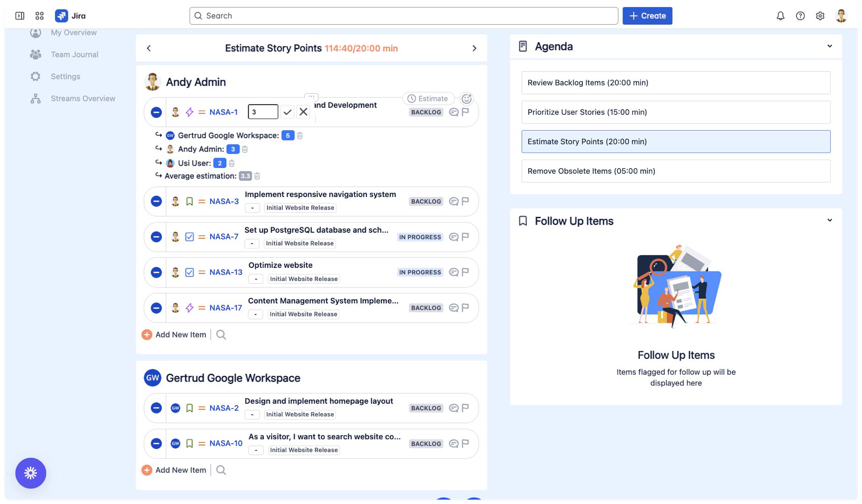Open the NASA-1 issue link
862x504 pixels.
tap(224, 112)
